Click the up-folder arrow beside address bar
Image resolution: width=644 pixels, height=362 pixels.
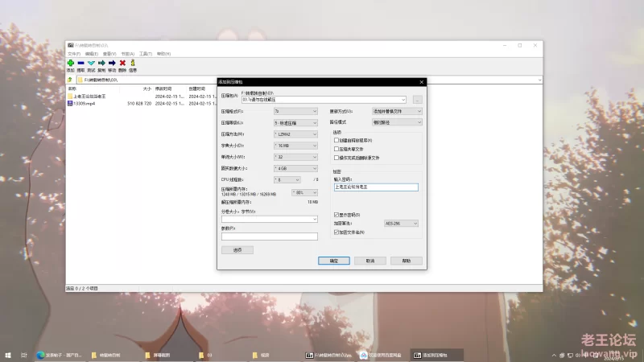coord(70,80)
